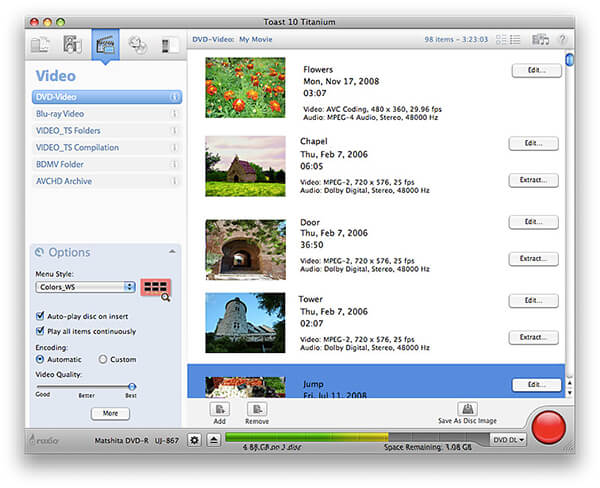Click the disc space usage bar
The image size is (600, 488).
[357, 437]
